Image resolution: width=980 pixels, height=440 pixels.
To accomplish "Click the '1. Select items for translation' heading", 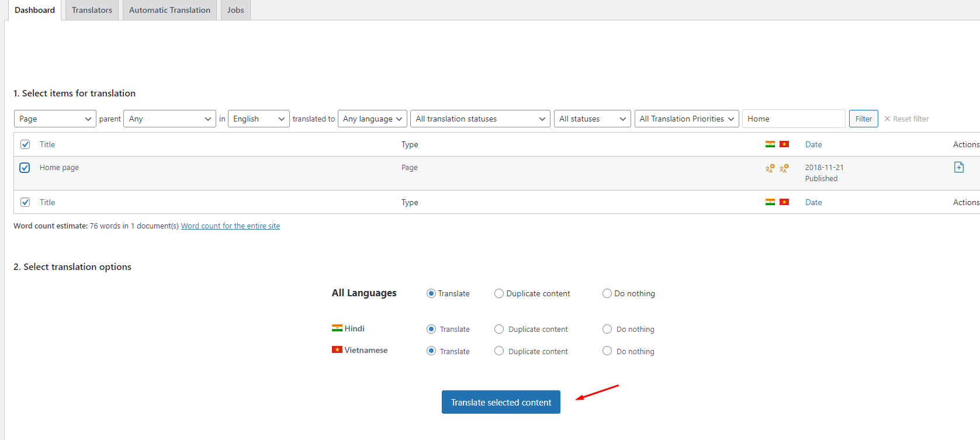I will click(x=74, y=93).
